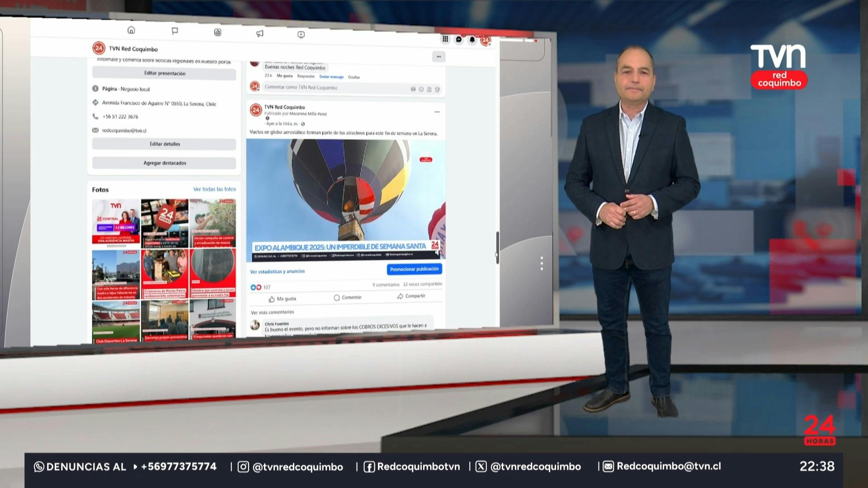This screenshot has width=868, height=488.
Task: Click Ocultar under the comment
Action: [x=354, y=77]
